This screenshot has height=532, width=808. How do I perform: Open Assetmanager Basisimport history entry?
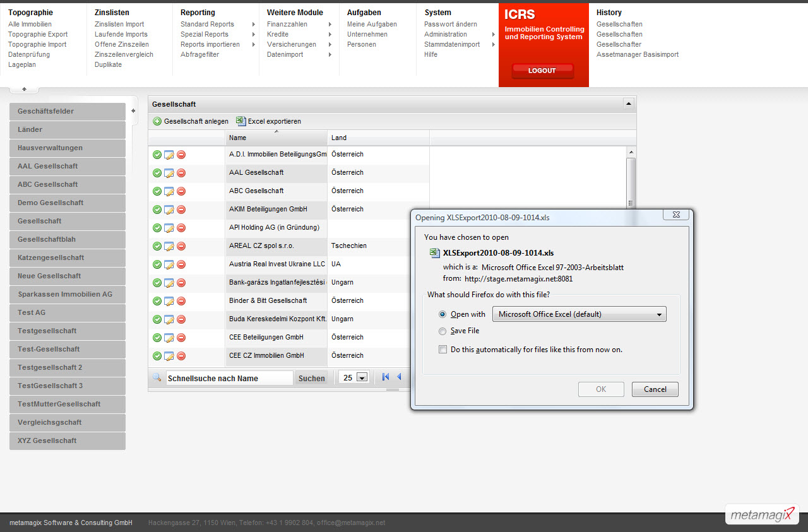(x=638, y=55)
